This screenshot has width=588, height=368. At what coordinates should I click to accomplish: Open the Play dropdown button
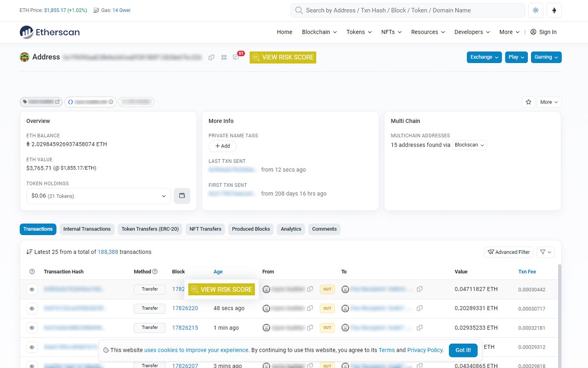[516, 57]
